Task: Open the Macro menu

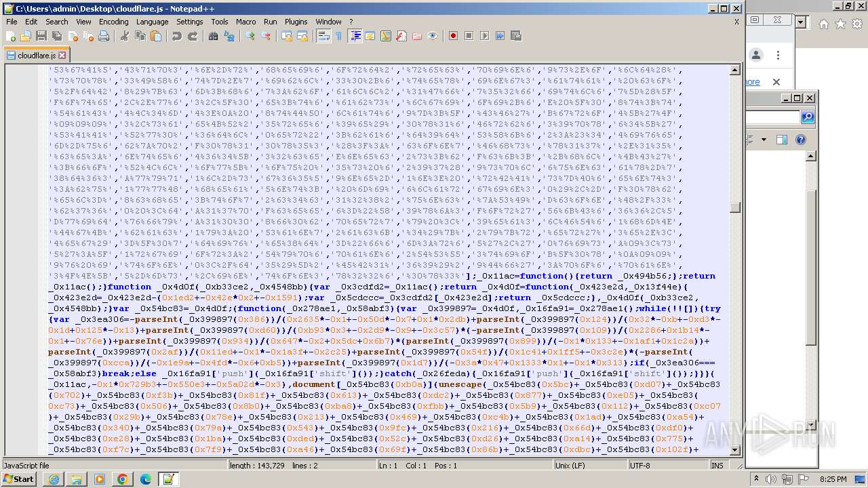Action: click(x=245, y=22)
